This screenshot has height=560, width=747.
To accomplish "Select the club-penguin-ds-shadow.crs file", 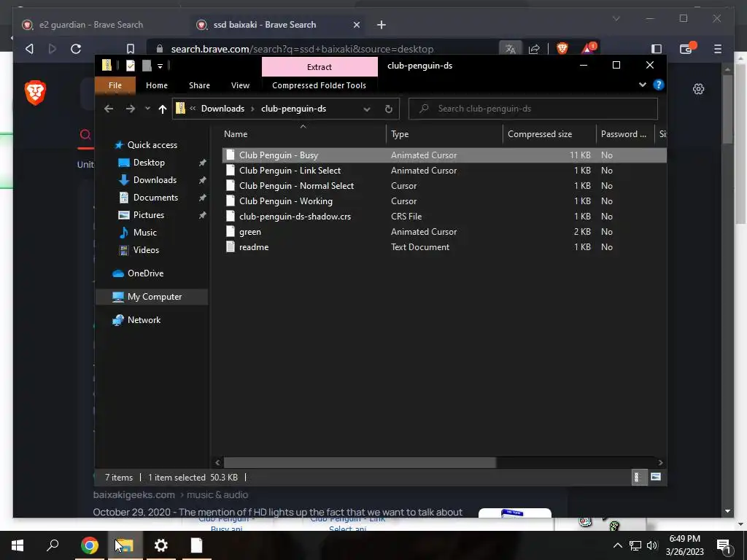I will (x=444, y=216).
